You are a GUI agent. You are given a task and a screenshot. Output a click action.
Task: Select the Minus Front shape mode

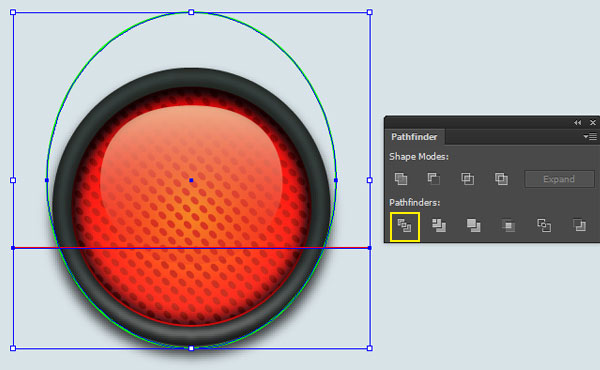click(434, 179)
